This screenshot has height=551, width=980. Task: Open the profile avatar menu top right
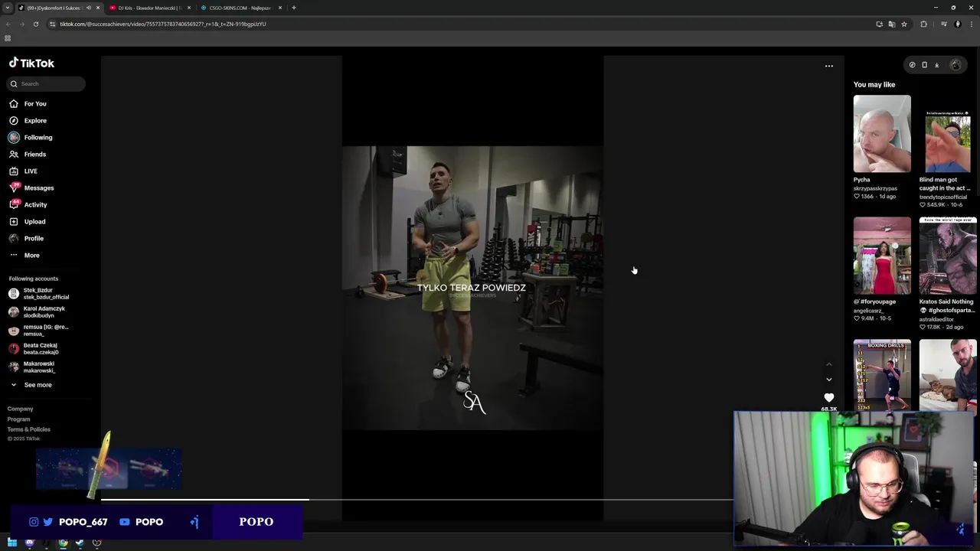[x=955, y=65]
